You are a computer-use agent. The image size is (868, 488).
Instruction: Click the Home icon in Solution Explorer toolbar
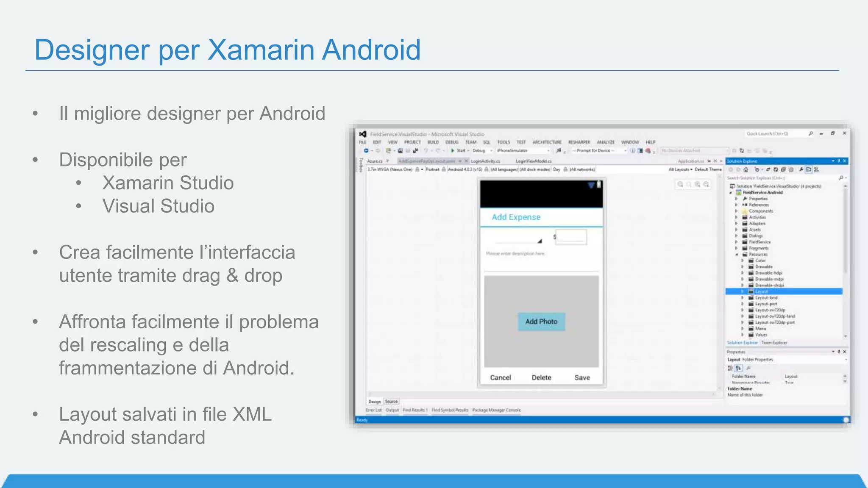(746, 169)
